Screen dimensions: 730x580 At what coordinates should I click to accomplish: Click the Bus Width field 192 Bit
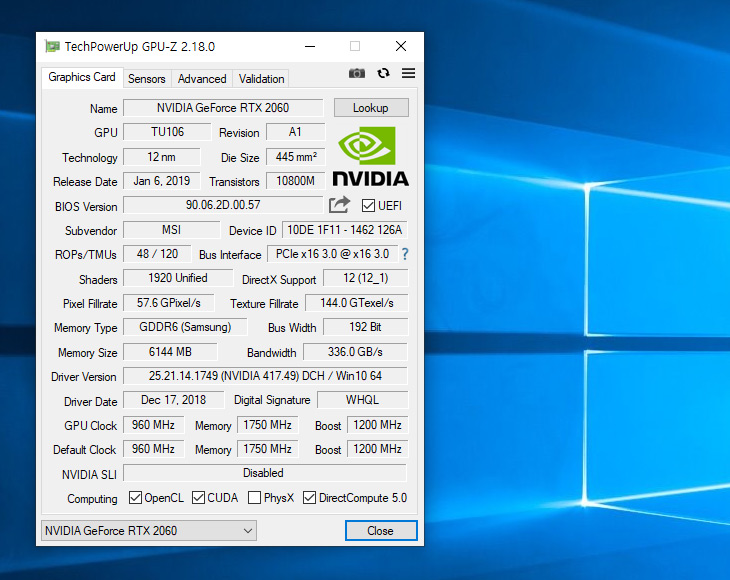tap(365, 327)
